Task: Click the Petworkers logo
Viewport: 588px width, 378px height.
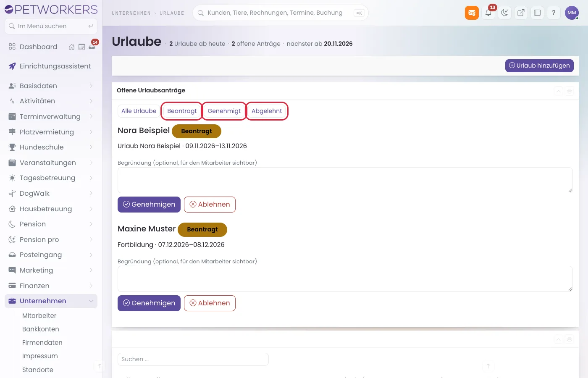Action: coord(51,9)
